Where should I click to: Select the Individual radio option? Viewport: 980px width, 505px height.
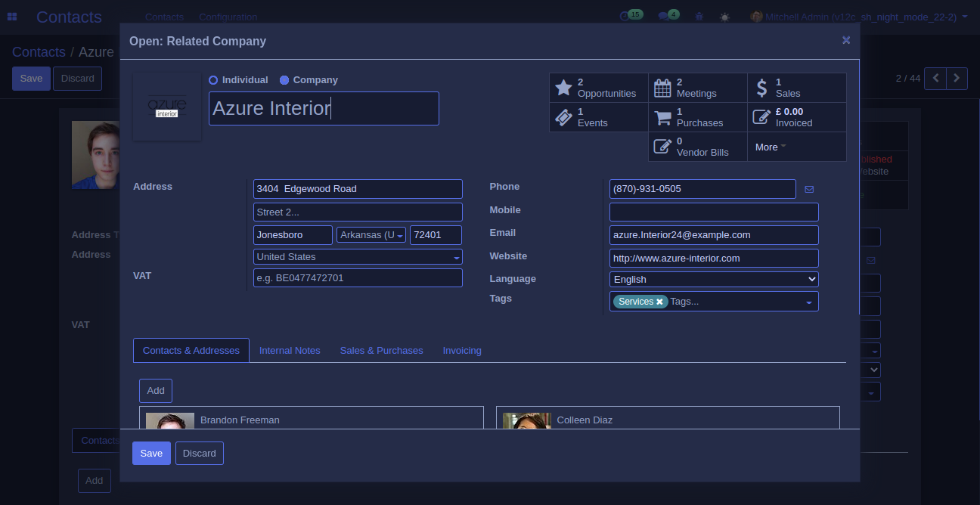pos(213,80)
